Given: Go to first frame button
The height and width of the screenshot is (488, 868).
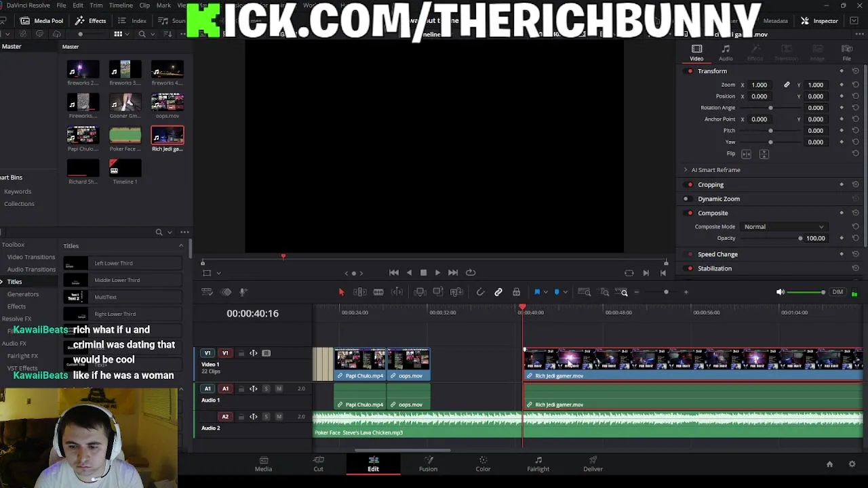Looking at the screenshot, I should (394, 272).
